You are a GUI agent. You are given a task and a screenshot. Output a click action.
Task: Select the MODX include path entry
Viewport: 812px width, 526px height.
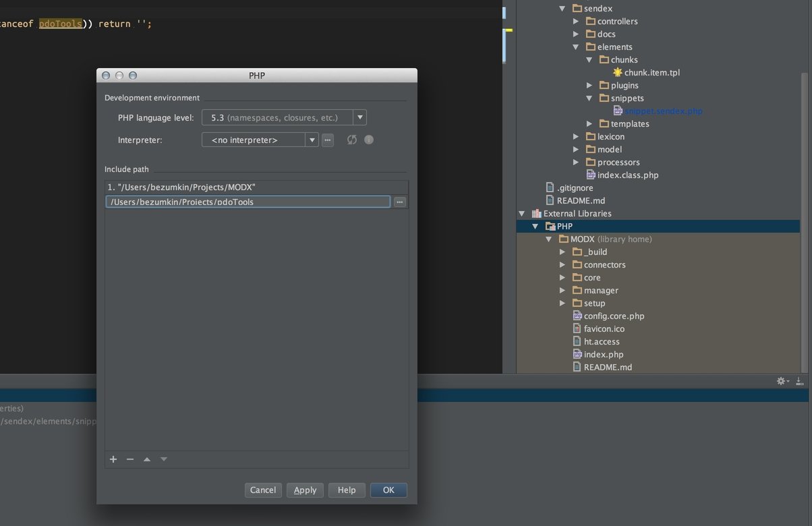256,187
